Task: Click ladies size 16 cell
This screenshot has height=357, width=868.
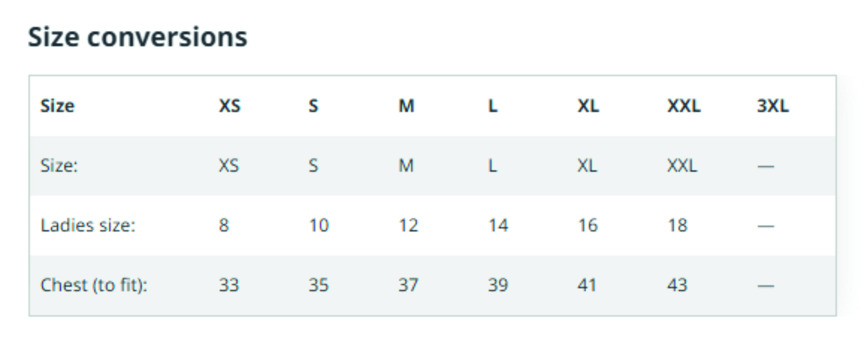Action: tap(588, 225)
